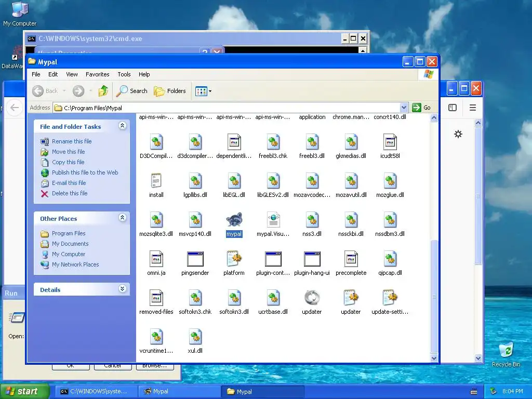The width and height of the screenshot is (532, 399).
Task: Click Rename this file link
Action: coord(72,141)
